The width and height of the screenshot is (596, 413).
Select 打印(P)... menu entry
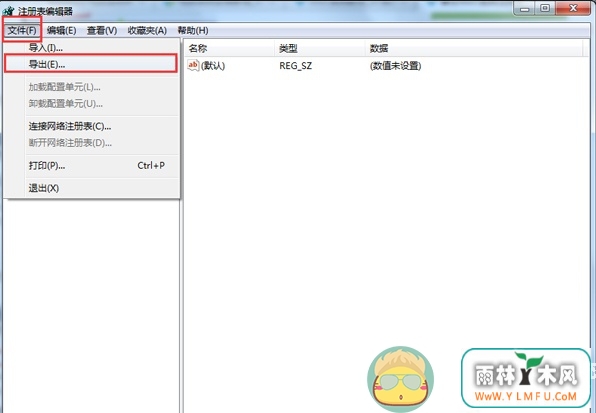pos(91,166)
